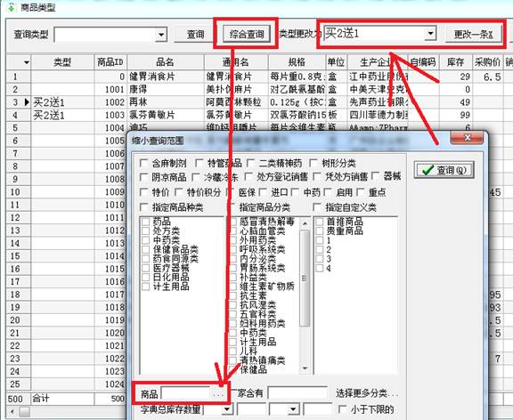Image resolution: width=513 pixels, height=420 pixels.
Task: Click the 更改一条 button
Action: (x=474, y=34)
